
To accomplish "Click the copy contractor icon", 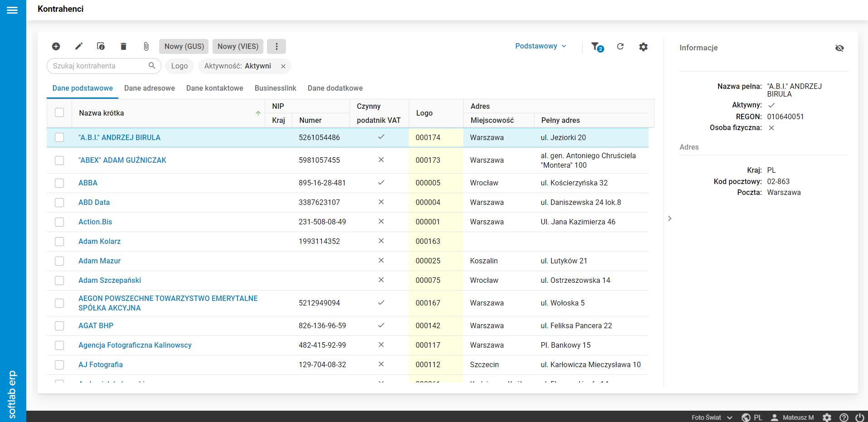I will pyautogui.click(x=101, y=46).
